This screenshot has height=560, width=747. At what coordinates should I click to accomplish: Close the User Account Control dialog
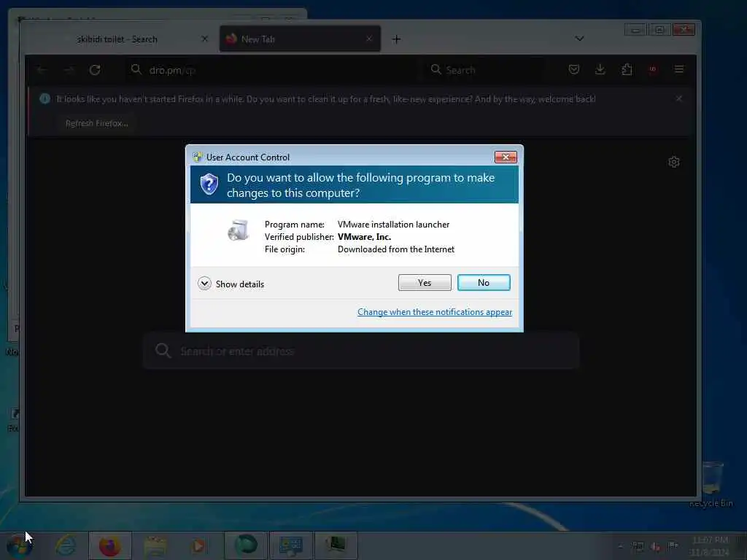point(506,157)
